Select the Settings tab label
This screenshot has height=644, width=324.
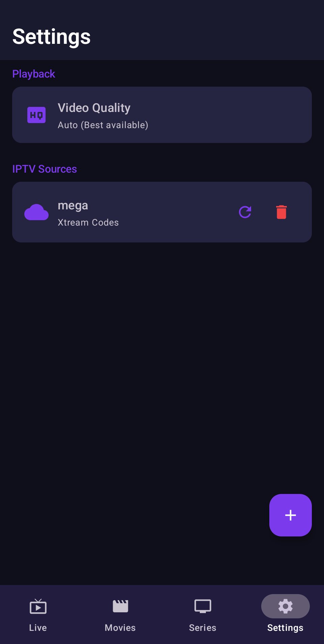click(285, 628)
